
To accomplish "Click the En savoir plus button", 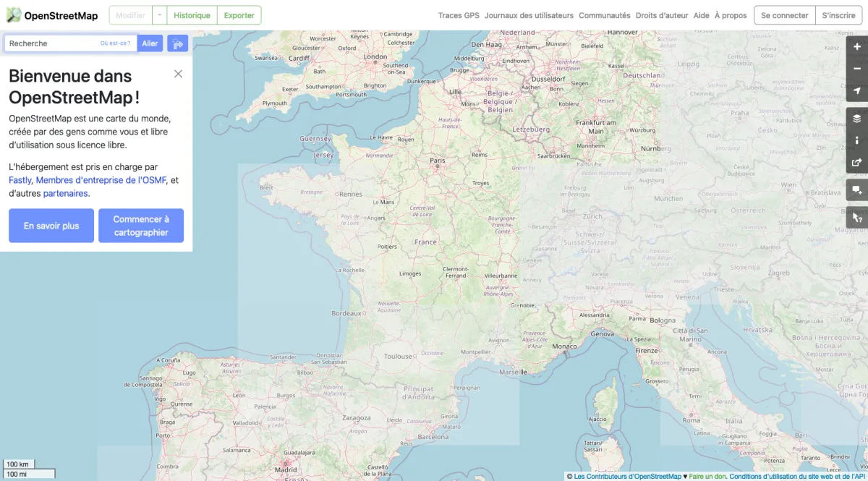I will (51, 226).
